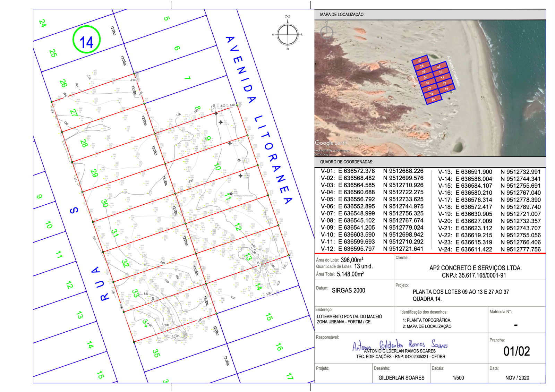This screenshot has height=392, width=555.
Task: Click the SIRGAS 2000 datum value
Action: click(x=348, y=291)
